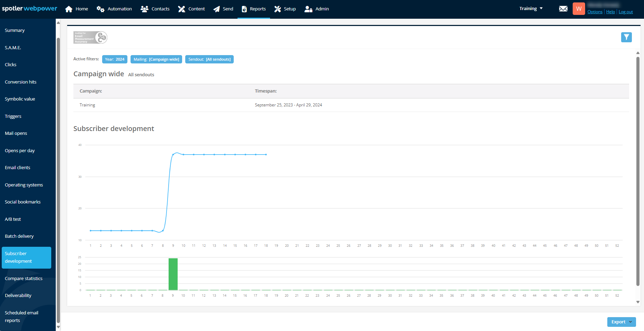The height and width of the screenshot is (331, 644).
Task: Open Mail opens report
Action: click(x=16, y=133)
